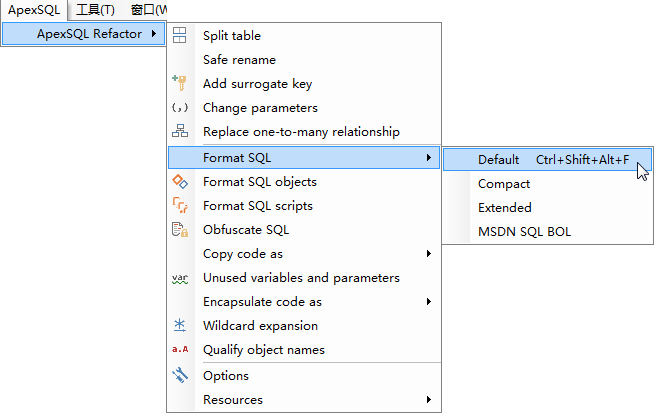Expand the Encapsulate code as submenu arrow
The width and height of the screenshot is (654, 413).
[428, 302]
